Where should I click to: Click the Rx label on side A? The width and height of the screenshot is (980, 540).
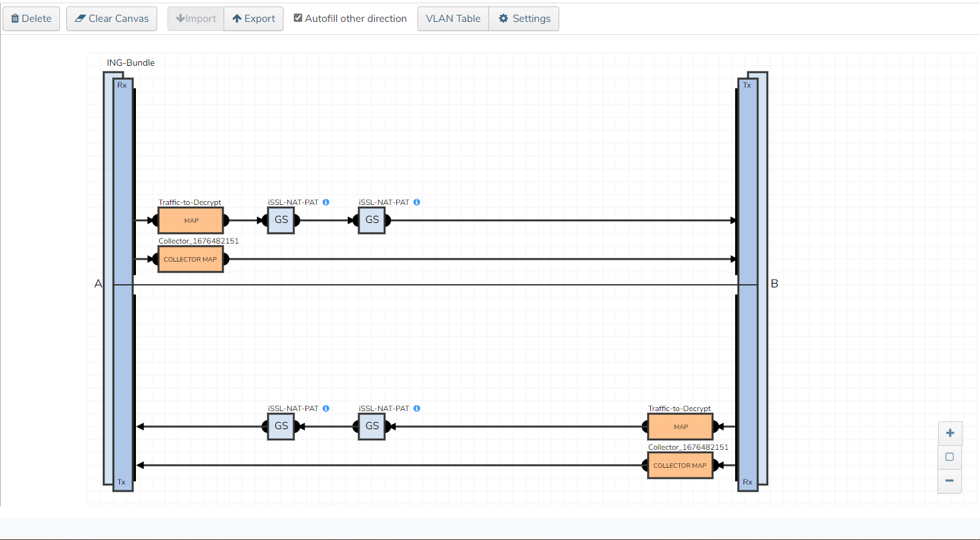(x=122, y=85)
